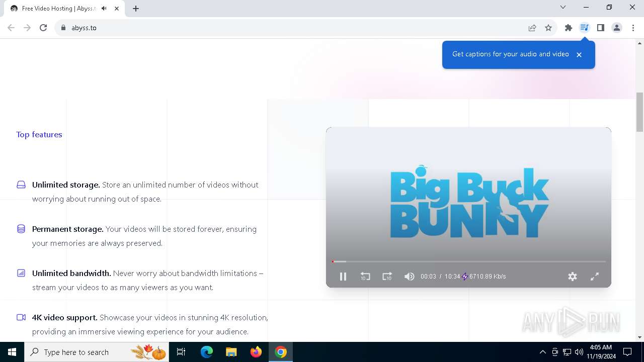The width and height of the screenshot is (644, 362).
Task: Click the 4K video support camera icon
Action: [21, 317]
